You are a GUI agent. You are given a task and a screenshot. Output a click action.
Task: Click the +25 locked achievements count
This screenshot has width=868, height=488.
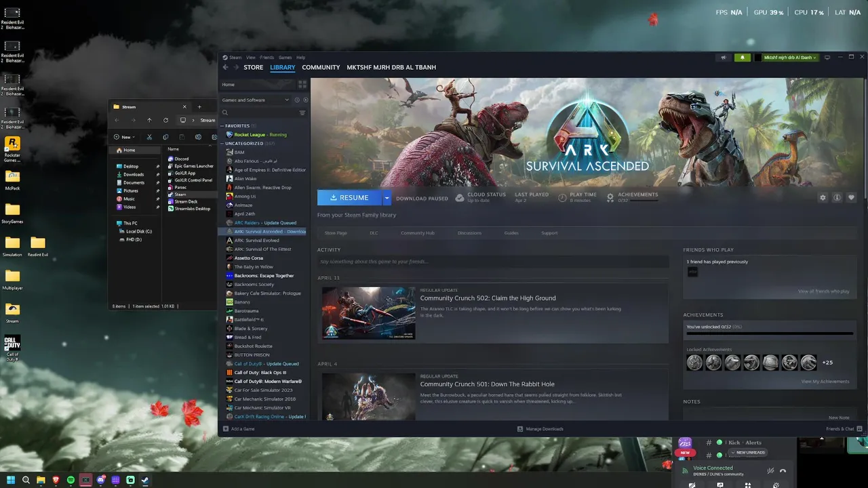click(827, 363)
